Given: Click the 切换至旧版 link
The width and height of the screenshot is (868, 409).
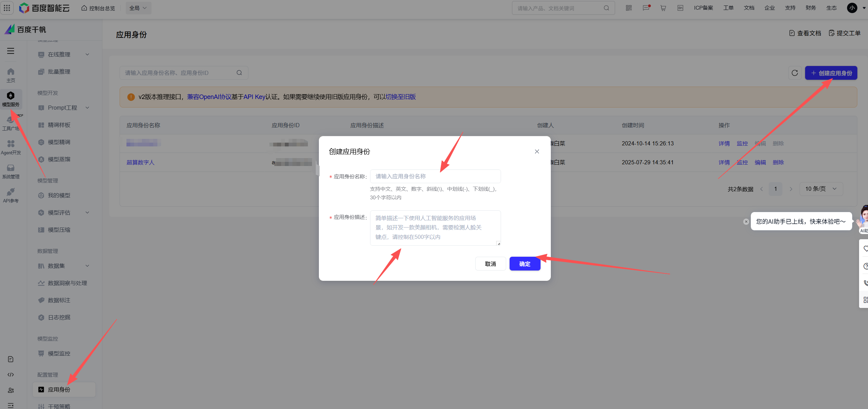Looking at the screenshot, I should click(x=400, y=97).
